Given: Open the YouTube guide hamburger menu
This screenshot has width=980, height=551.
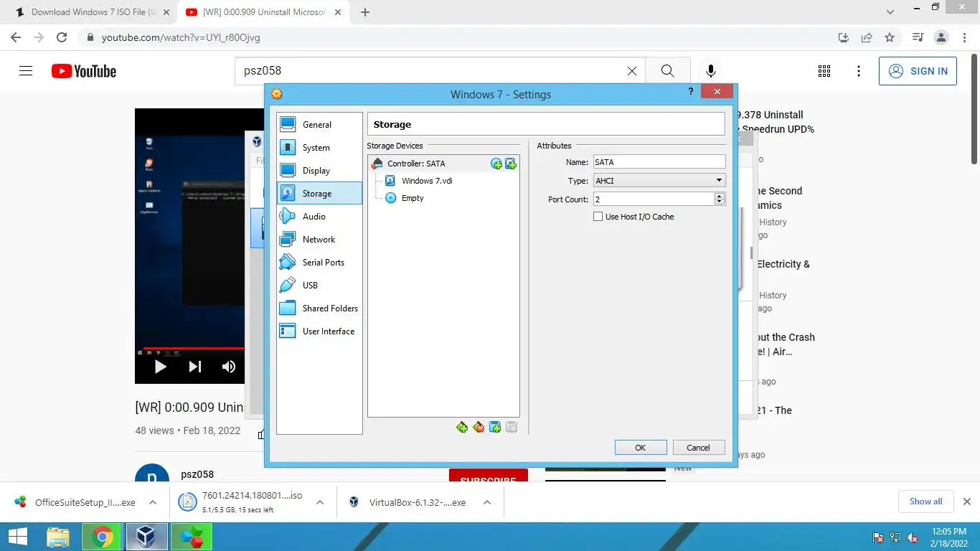Looking at the screenshot, I should [x=26, y=71].
